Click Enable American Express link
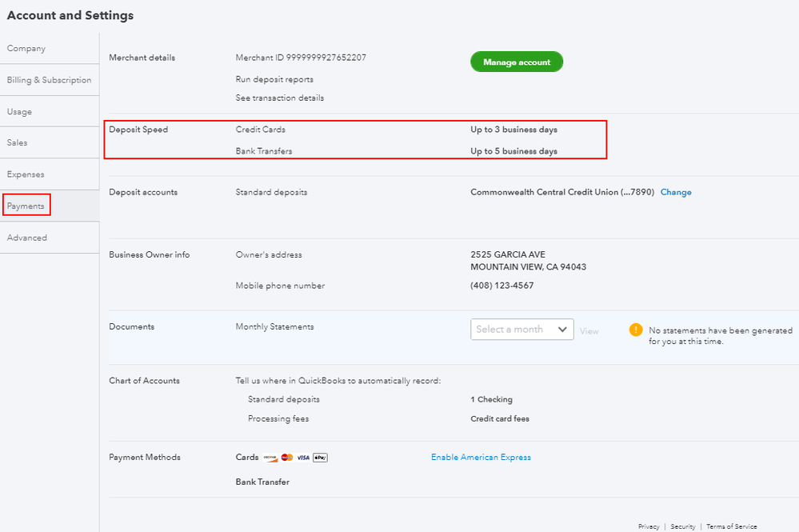 coord(481,458)
